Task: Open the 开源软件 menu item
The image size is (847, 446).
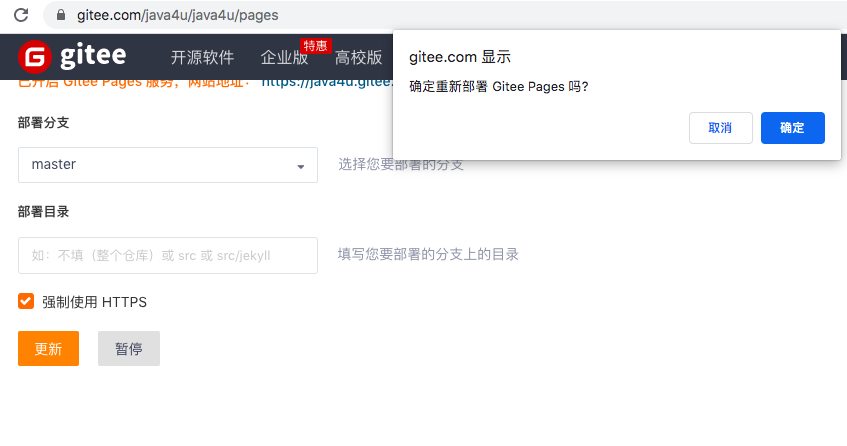Action: [203, 57]
